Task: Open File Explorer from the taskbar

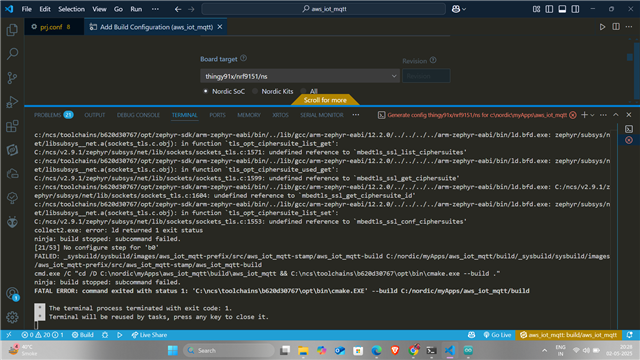Action: click(303, 350)
